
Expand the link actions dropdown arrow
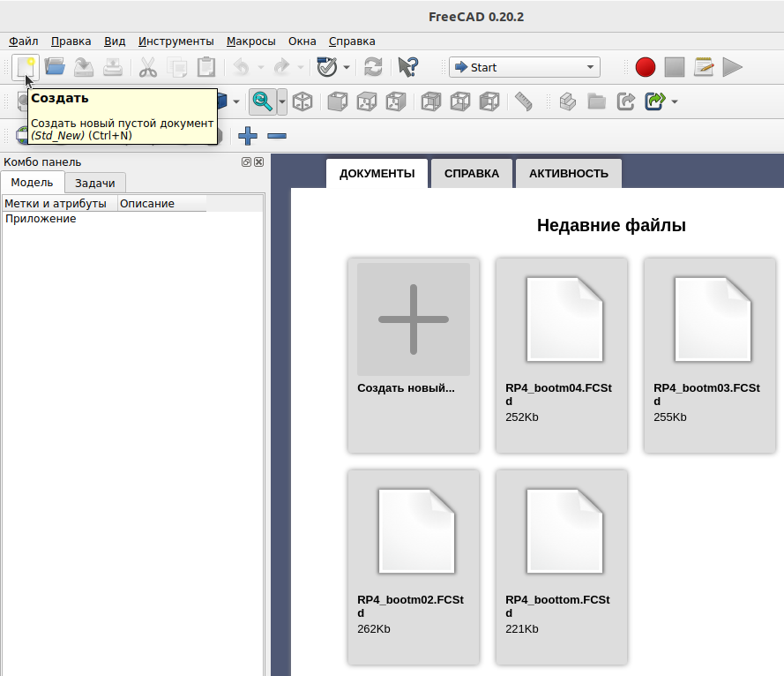pos(675,101)
